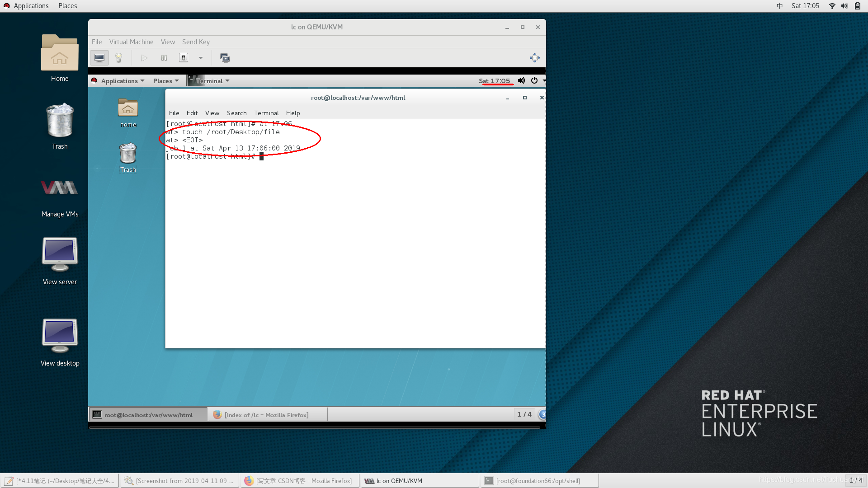Pause the virtual machine
Image resolution: width=868 pixels, height=488 pixels.
[x=164, y=58]
